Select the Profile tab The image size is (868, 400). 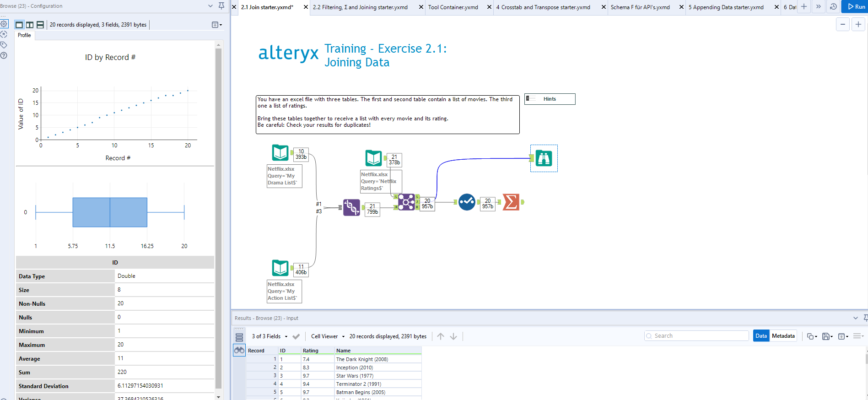point(24,35)
